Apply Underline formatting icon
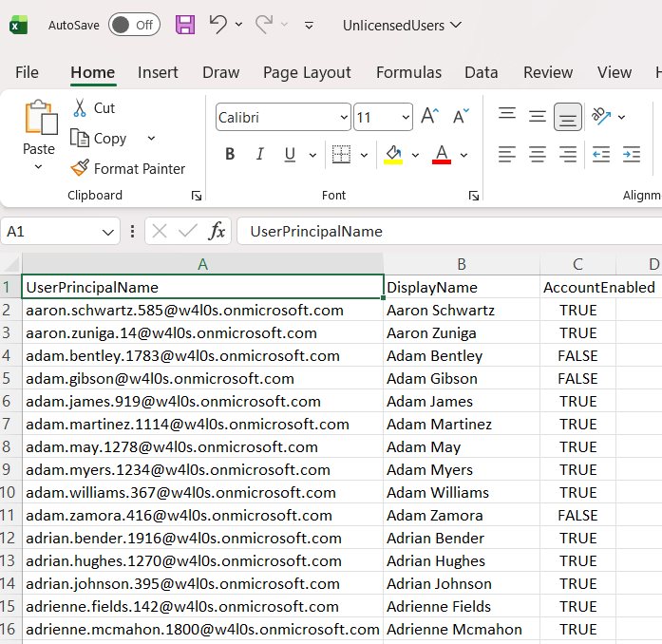The image size is (662, 644). coord(288,154)
